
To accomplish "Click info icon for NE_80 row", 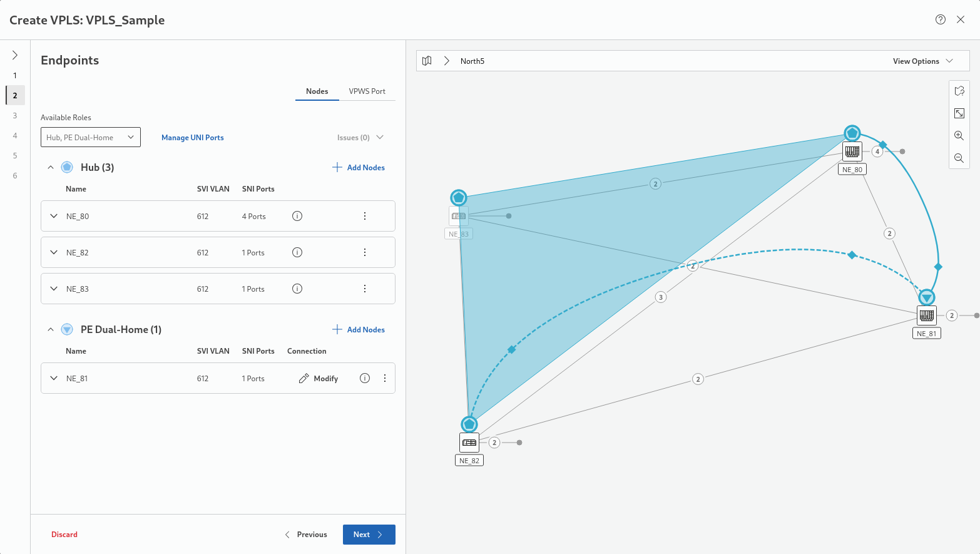I will [297, 216].
